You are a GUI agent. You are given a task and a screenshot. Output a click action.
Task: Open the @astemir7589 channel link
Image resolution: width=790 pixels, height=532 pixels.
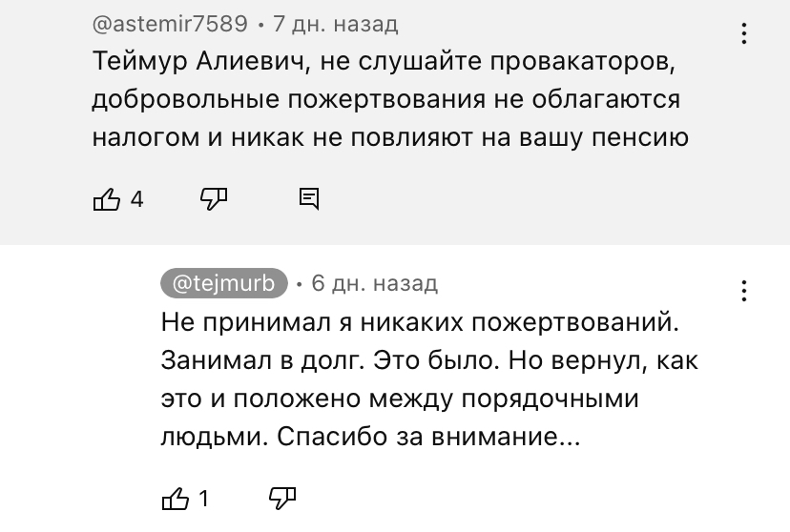coord(170,24)
